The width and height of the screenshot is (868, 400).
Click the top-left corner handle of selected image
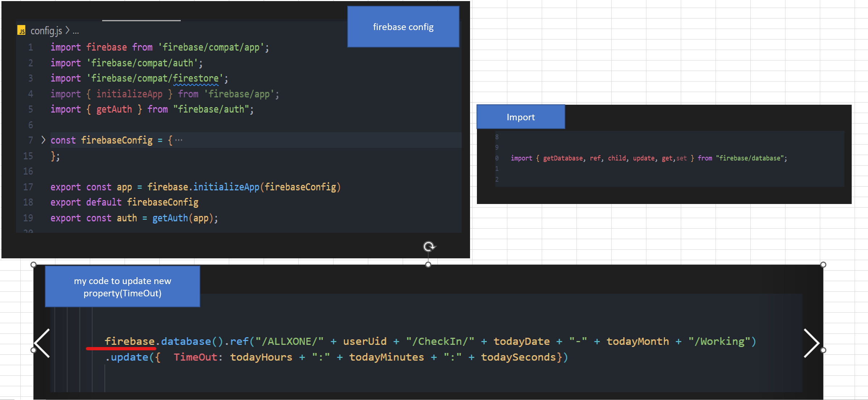click(x=33, y=265)
